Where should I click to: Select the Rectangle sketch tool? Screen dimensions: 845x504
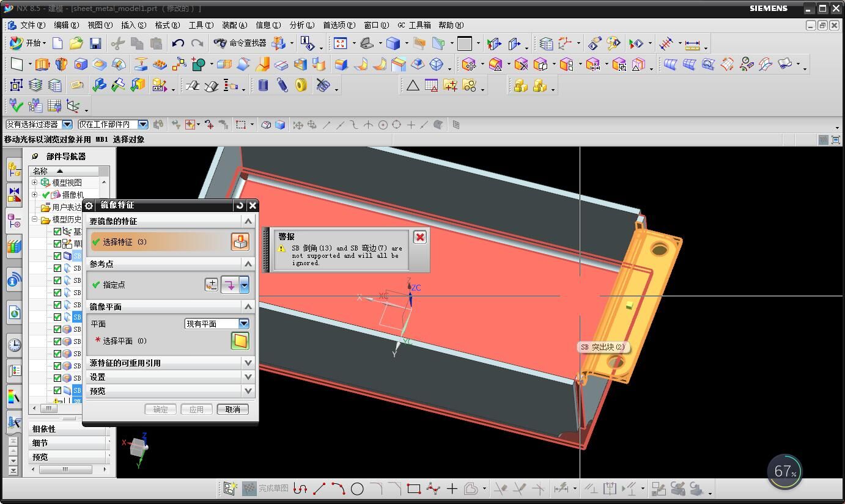coord(414,488)
